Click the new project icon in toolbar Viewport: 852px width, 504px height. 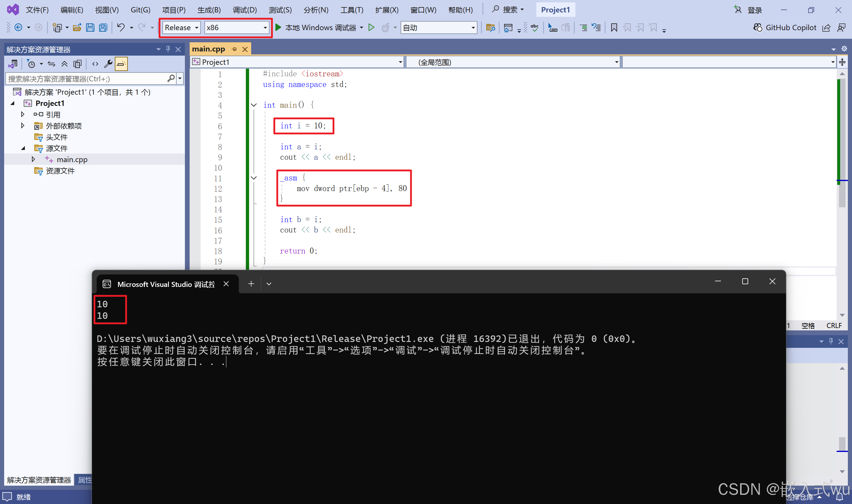coord(57,28)
